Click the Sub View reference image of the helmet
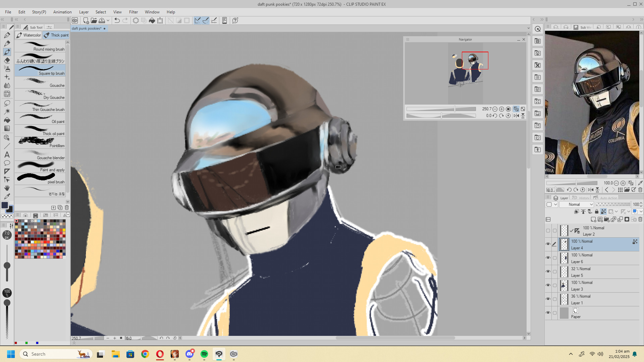Screen dimensions: 644x362 (592, 103)
